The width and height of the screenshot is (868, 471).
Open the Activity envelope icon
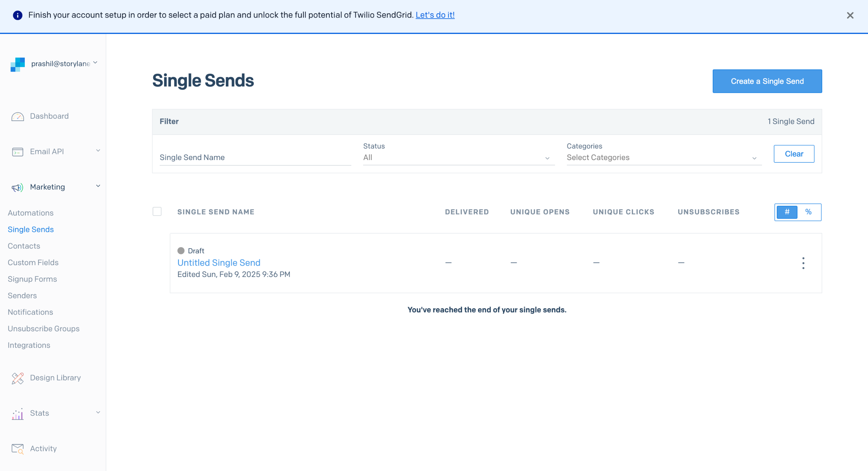click(18, 449)
